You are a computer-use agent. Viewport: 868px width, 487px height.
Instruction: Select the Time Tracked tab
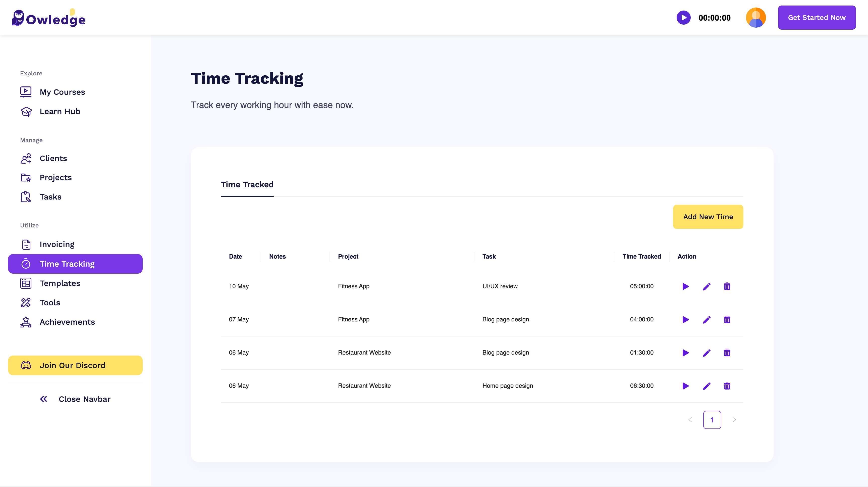(x=247, y=185)
